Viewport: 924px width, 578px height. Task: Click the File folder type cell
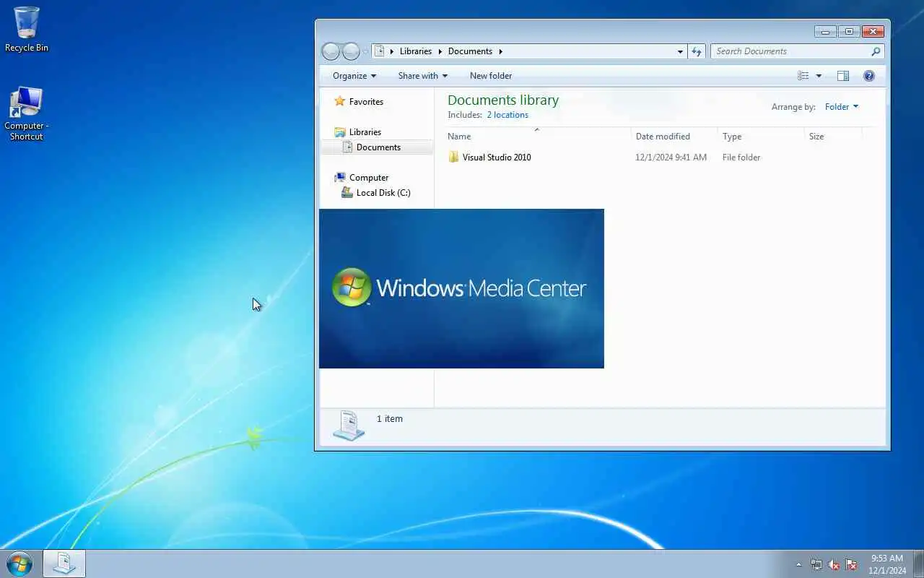click(x=741, y=158)
